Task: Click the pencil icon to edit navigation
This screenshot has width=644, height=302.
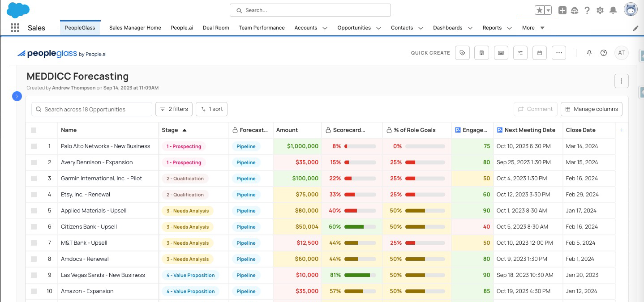Action: pyautogui.click(x=635, y=28)
